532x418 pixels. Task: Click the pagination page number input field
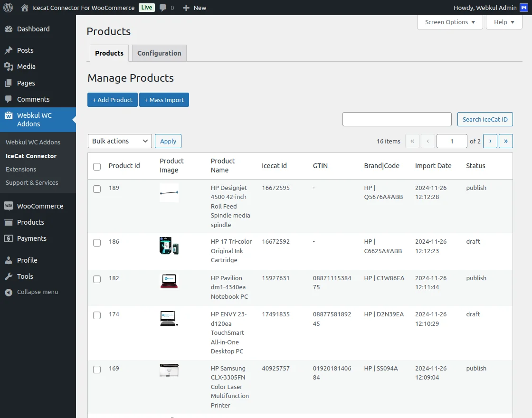451,141
